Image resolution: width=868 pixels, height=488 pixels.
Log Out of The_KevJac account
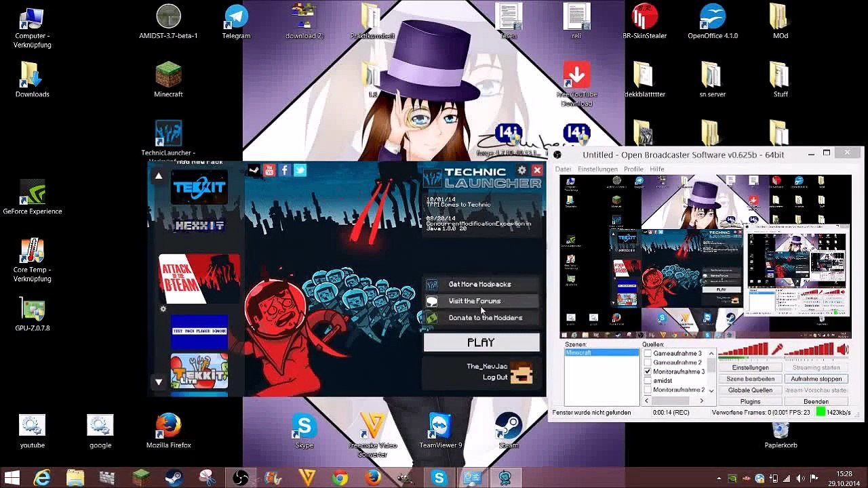495,378
